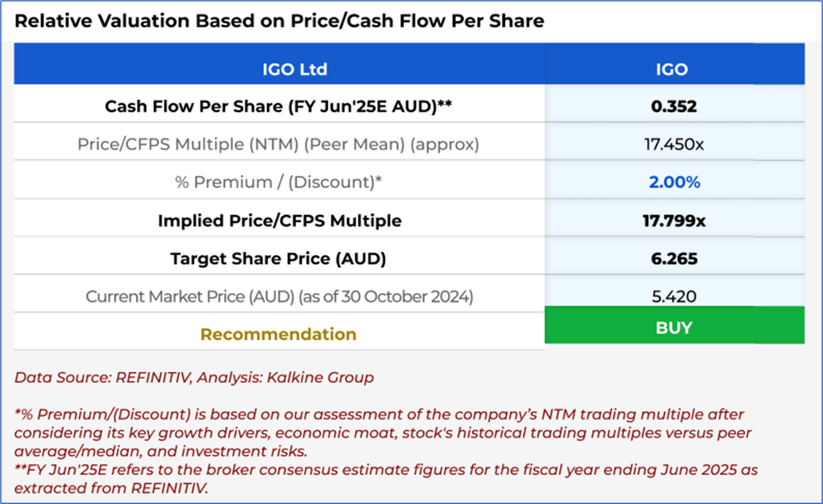
Task: Click the Data Source REFINITIV attribution line
Action: [194, 378]
